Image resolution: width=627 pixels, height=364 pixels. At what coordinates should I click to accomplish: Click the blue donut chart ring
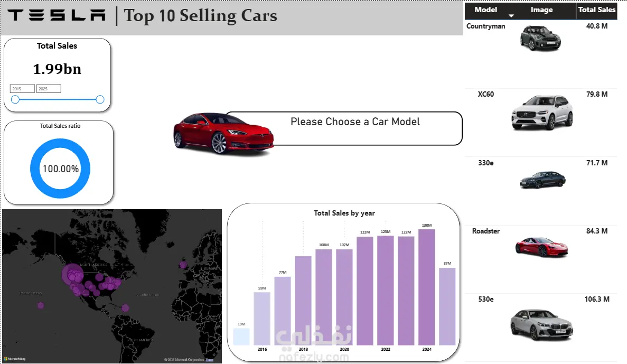pyautogui.click(x=35, y=169)
